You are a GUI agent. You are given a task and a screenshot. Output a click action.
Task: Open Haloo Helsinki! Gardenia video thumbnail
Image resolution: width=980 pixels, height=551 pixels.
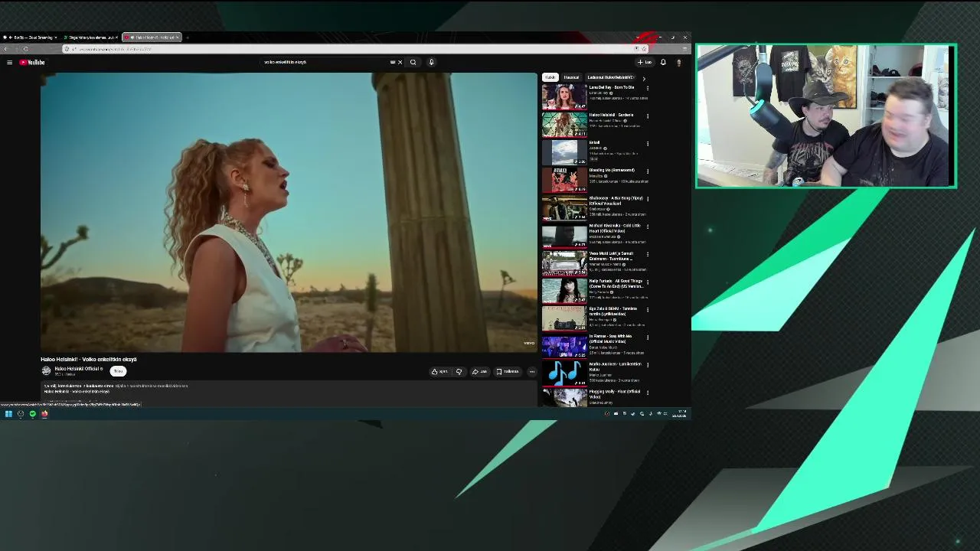564,125
